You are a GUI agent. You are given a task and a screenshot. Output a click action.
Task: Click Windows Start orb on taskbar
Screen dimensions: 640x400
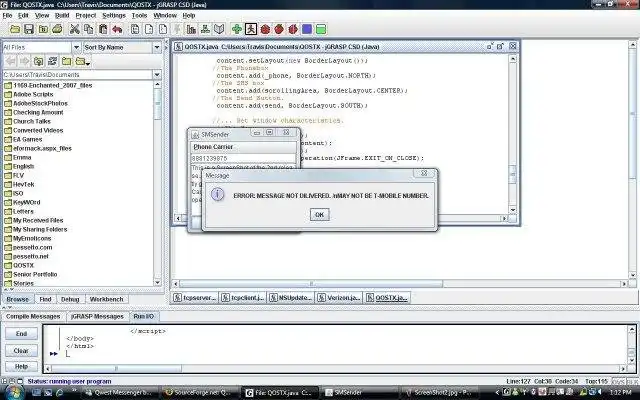[13, 393]
